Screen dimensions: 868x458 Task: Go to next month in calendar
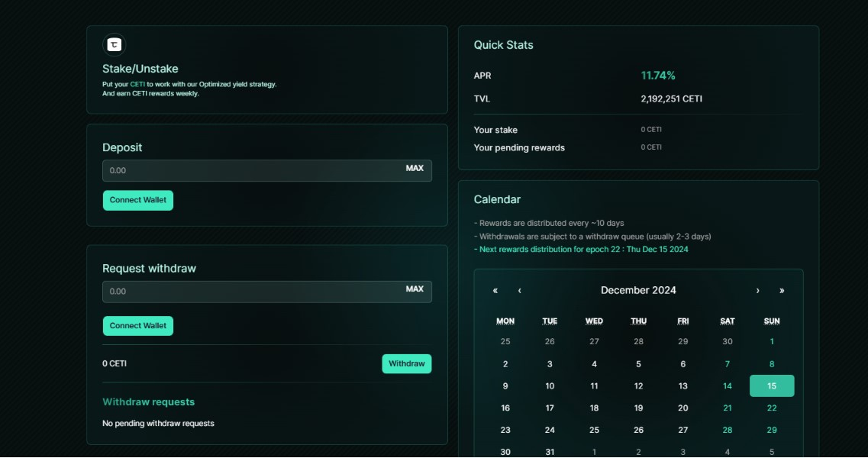click(757, 291)
